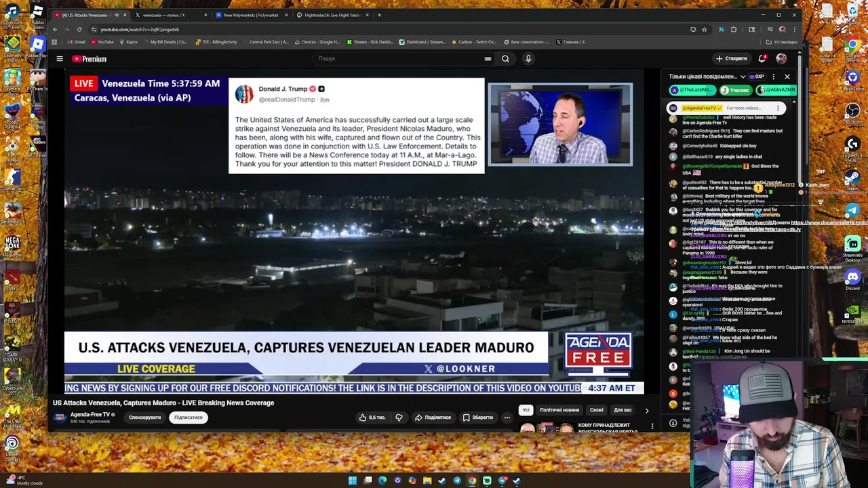
Task: Open OBS Studio desktop shortcut
Action: pos(852,113)
